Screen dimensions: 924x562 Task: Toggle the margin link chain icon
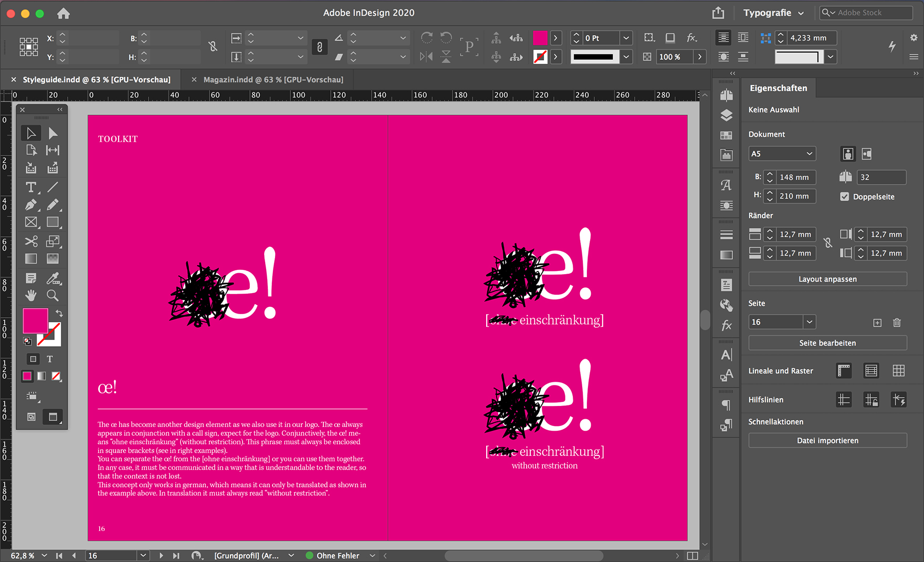pos(828,243)
